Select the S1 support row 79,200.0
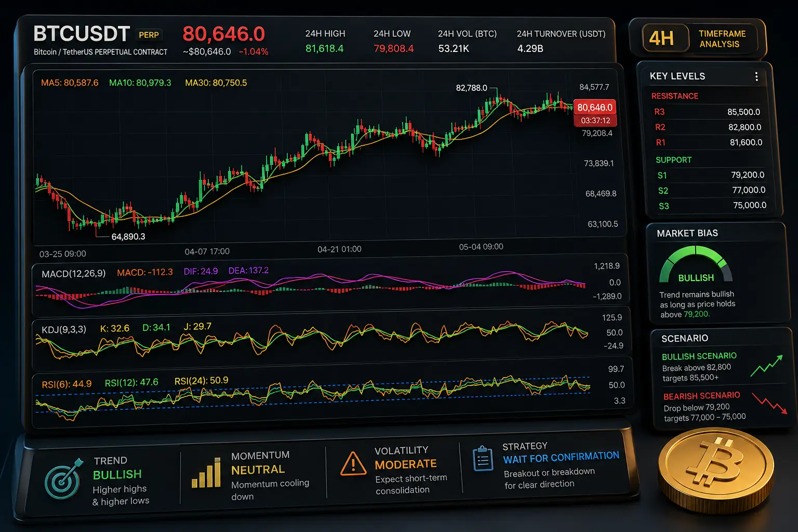798x532 pixels. pos(711,175)
